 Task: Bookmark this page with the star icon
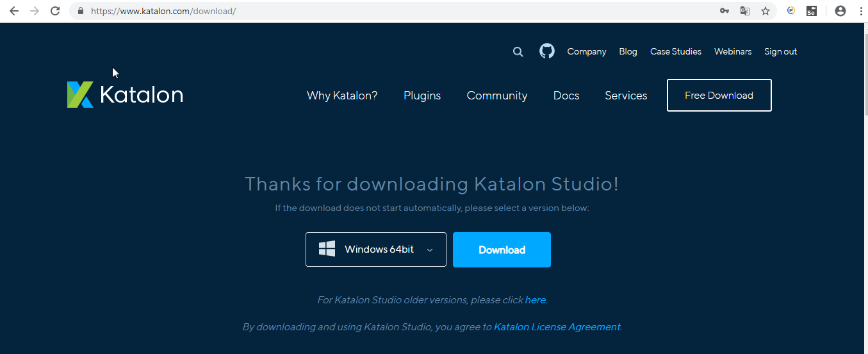(766, 11)
